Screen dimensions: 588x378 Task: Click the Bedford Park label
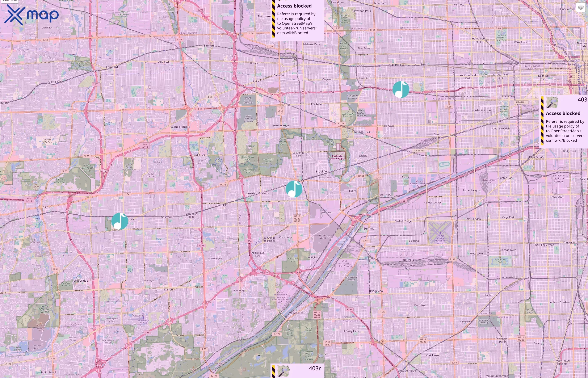point(409,260)
